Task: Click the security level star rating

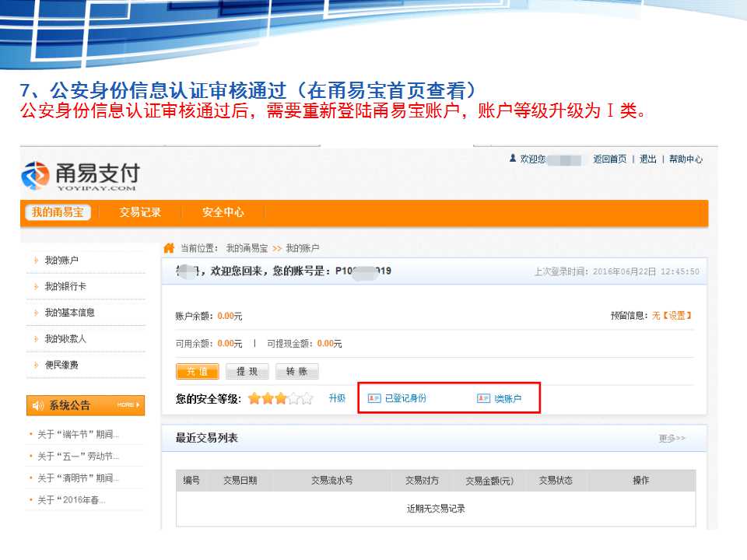Action: [x=280, y=398]
